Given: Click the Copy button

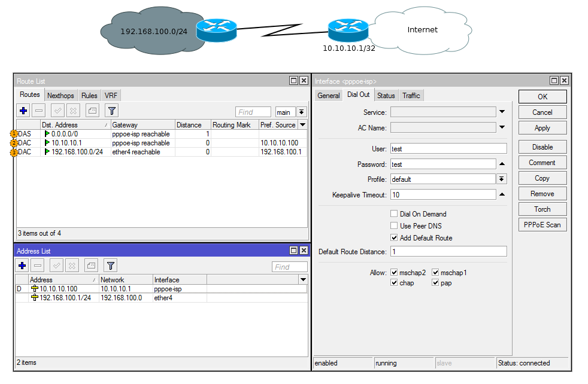Looking at the screenshot, I should click(542, 178).
